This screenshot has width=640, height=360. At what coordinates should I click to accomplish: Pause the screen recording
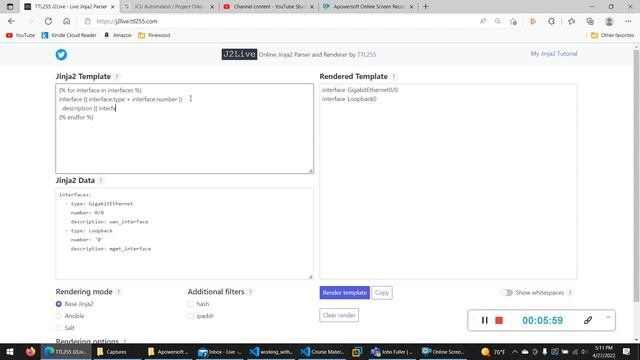(484, 320)
